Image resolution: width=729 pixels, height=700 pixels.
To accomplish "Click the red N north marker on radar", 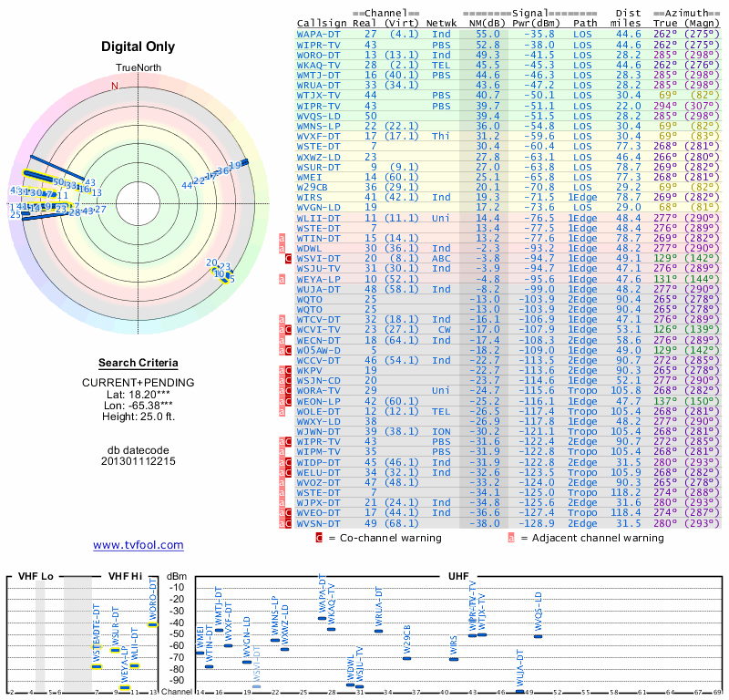I will click(x=115, y=86).
